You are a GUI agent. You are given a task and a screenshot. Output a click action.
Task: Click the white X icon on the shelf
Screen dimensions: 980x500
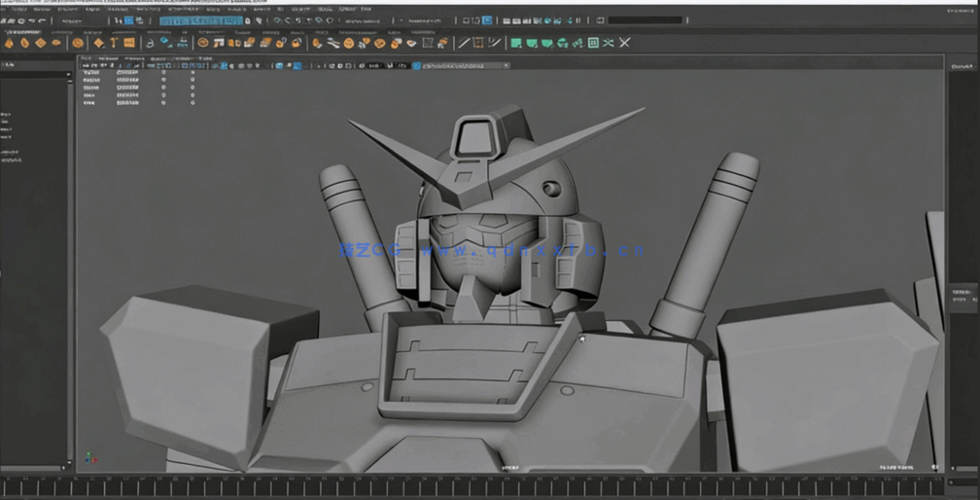(624, 42)
